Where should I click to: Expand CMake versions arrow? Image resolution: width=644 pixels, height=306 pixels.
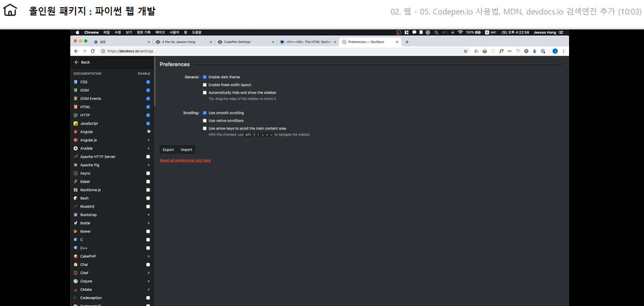[x=149, y=289]
